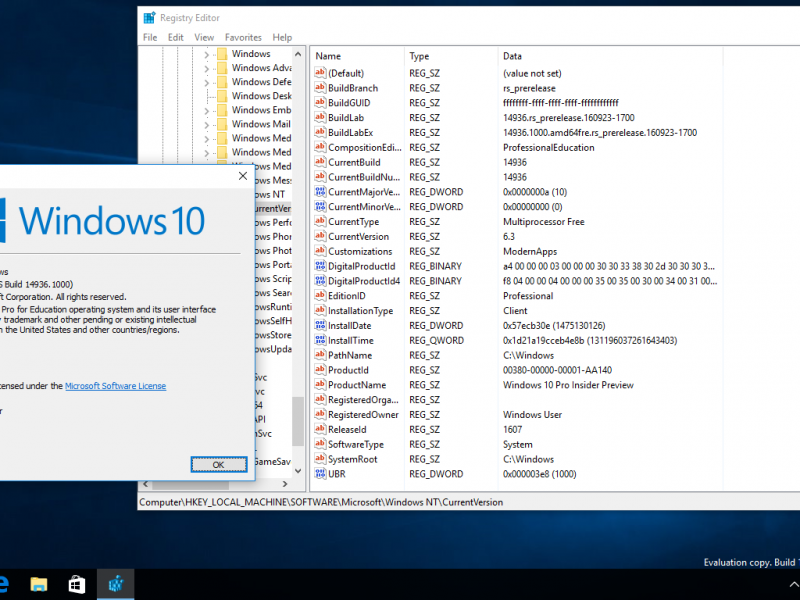Click the Registry Editor title bar icon
The image size is (800, 600).
coord(149,18)
